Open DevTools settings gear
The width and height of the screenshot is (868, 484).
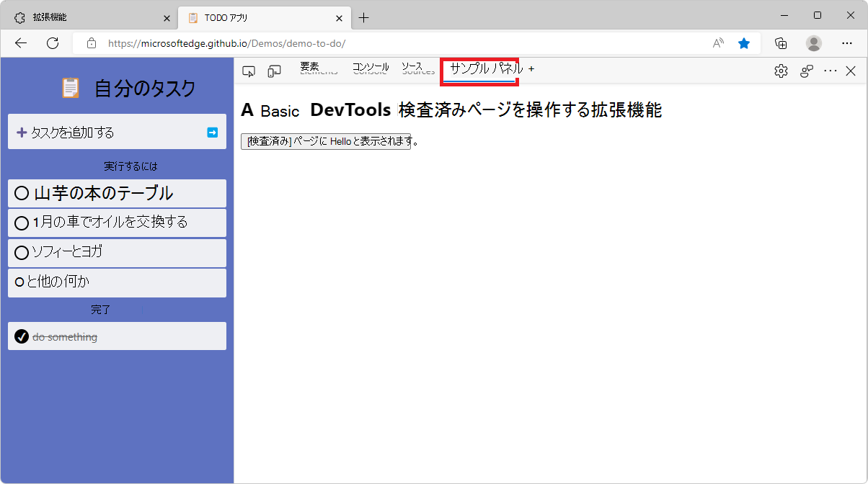[x=781, y=70]
